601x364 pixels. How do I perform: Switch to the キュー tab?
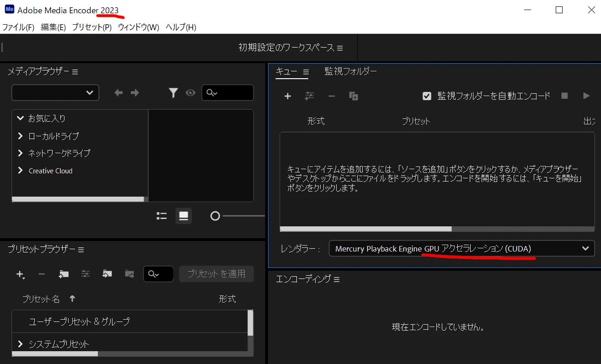(286, 71)
